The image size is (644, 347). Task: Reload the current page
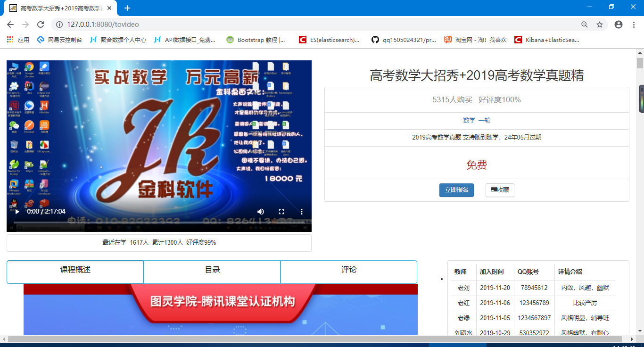coord(41,25)
